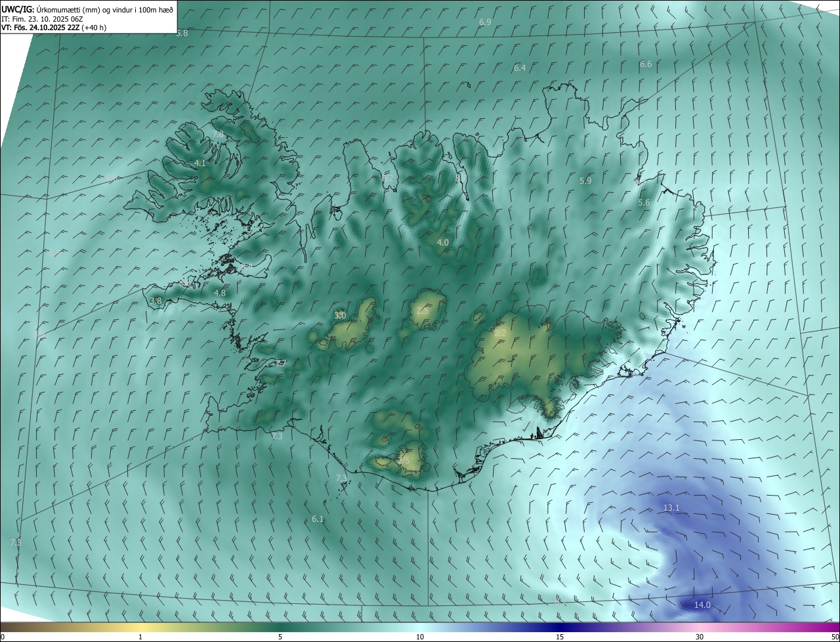Click the 13.1 value in the blue area
Image resolution: width=840 pixels, height=642 pixels.
click(671, 508)
